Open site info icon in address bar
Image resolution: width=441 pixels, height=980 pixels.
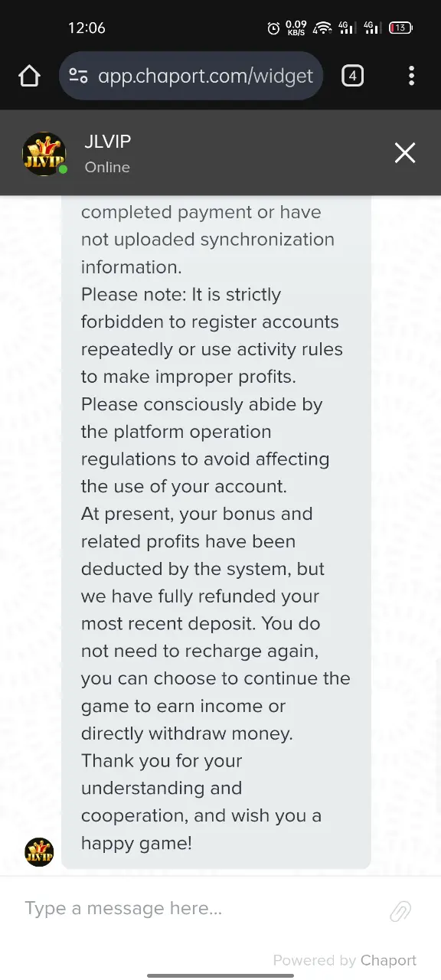(78, 76)
